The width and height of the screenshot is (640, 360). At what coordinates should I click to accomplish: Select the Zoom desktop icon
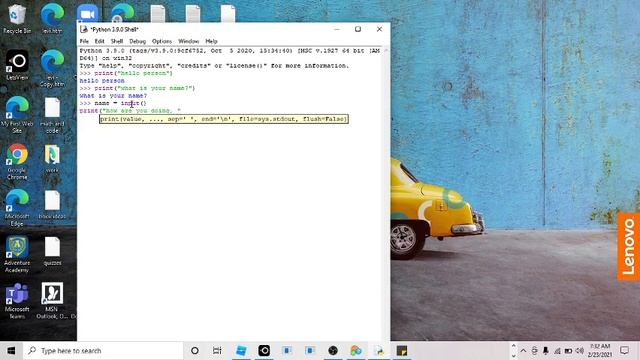pyautogui.click(x=87, y=14)
